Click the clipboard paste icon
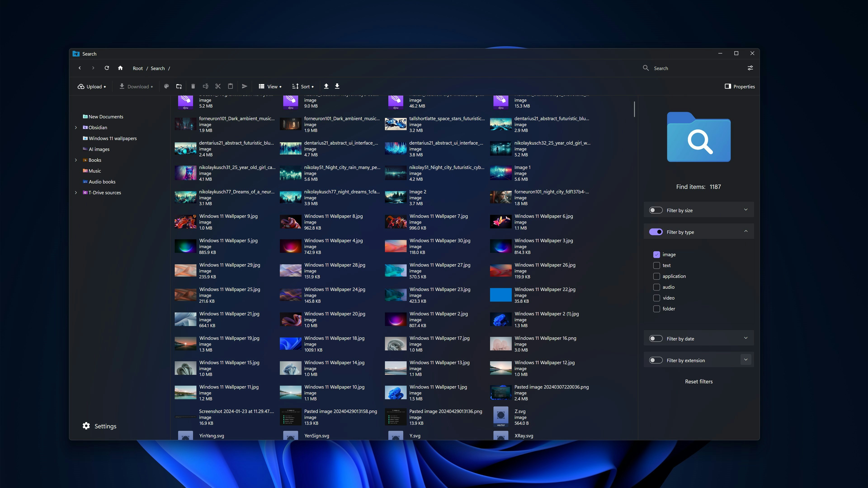 pos(231,87)
